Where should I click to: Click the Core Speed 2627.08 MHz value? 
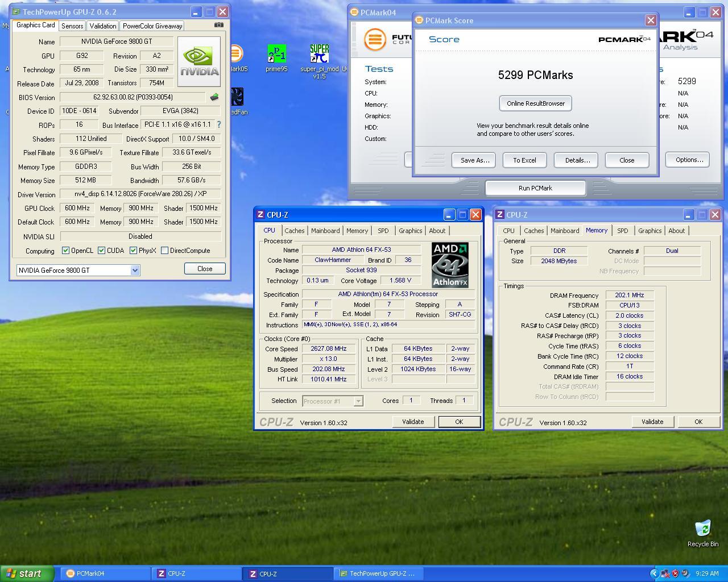[329, 349]
